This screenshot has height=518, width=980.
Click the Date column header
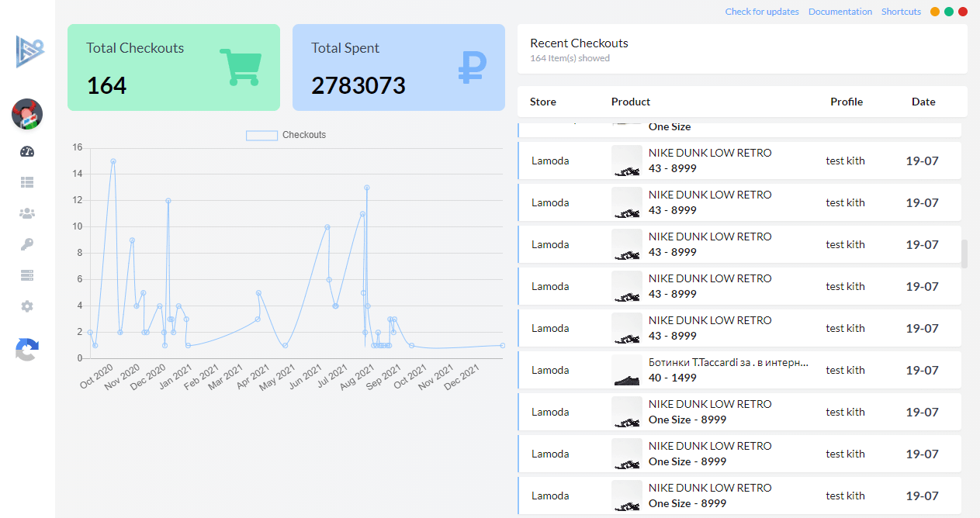[x=923, y=102]
